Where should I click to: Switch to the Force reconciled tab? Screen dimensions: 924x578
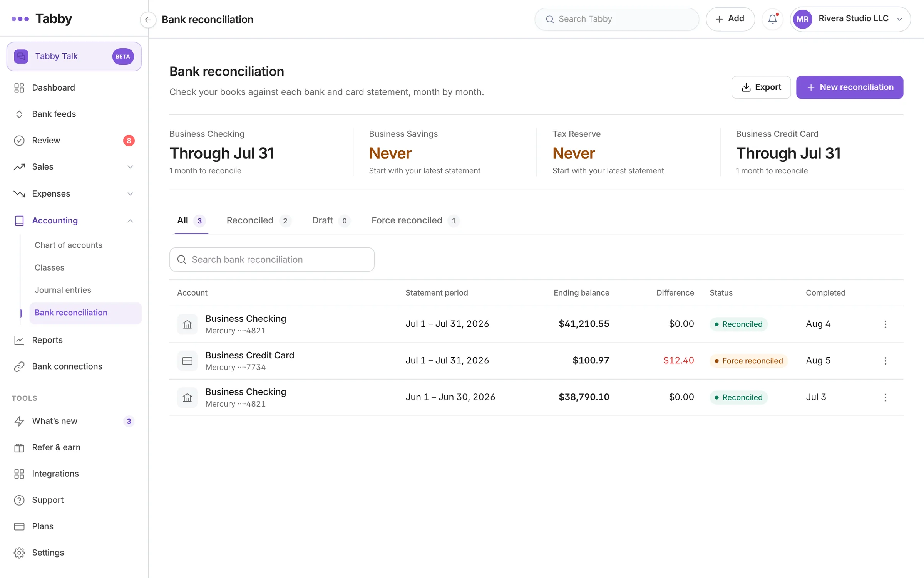[x=415, y=221]
